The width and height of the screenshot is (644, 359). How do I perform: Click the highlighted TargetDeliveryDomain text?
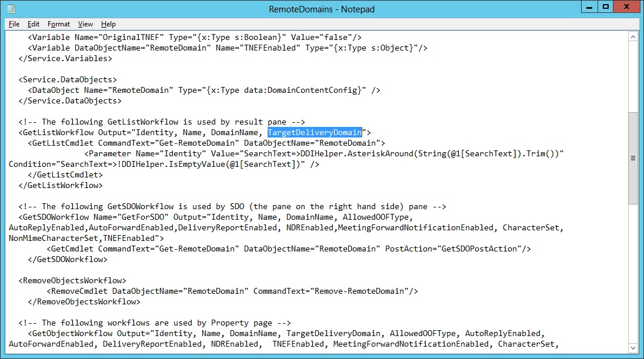[x=314, y=133]
